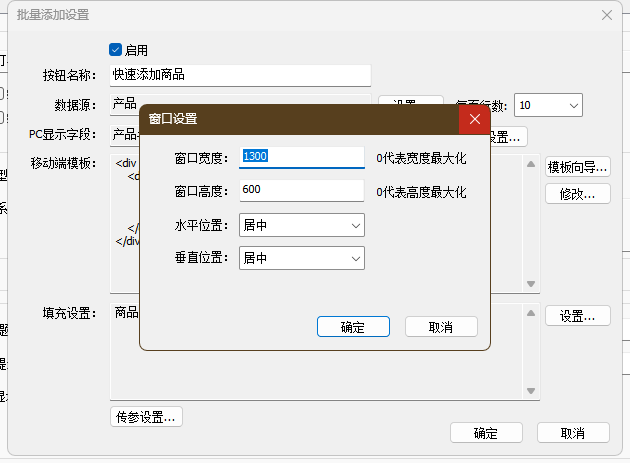Click 设置... beside 填充设置
This screenshot has height=463, width=630.
pyautogui.click(x=577, y=316)
